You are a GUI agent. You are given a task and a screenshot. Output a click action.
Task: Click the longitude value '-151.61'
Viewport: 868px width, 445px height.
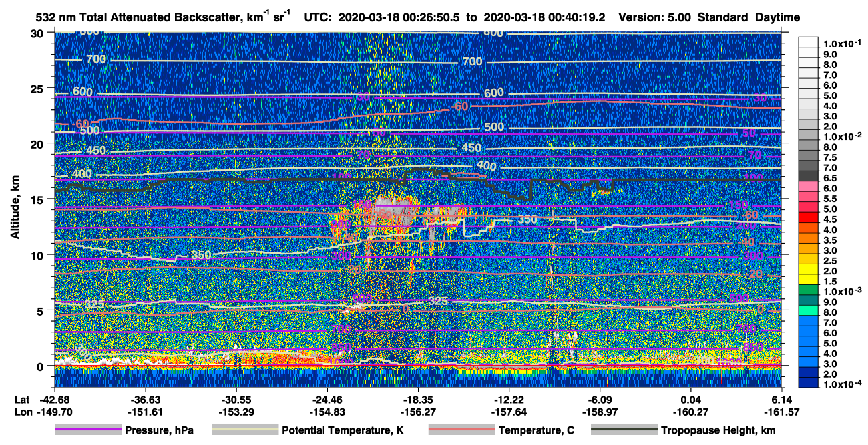145,412
